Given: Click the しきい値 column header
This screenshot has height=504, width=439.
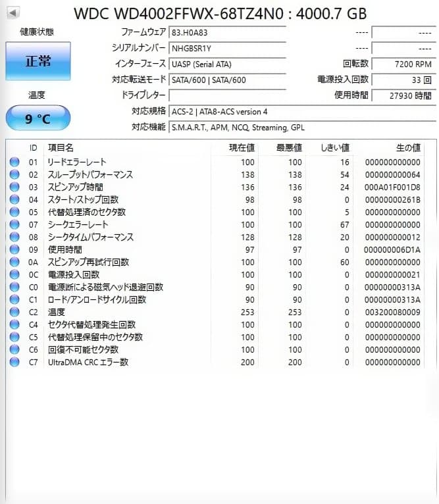Looking at the screenshot, I should coord(336,148).
